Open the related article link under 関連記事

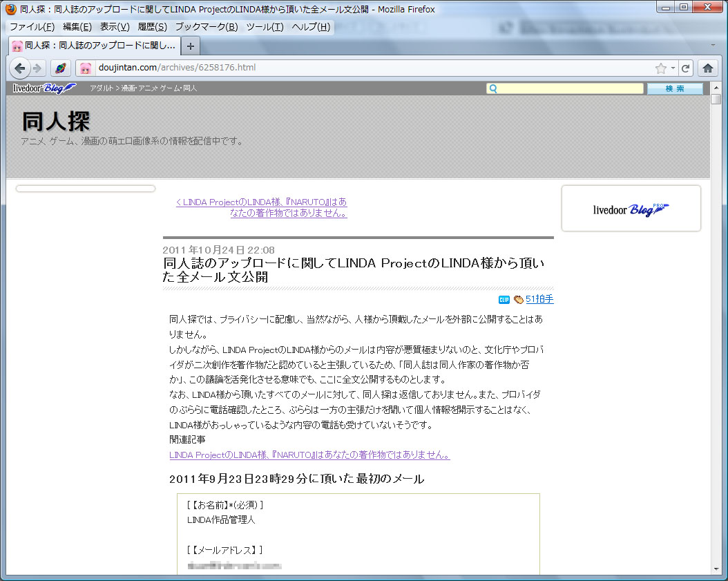coord(309,455)
